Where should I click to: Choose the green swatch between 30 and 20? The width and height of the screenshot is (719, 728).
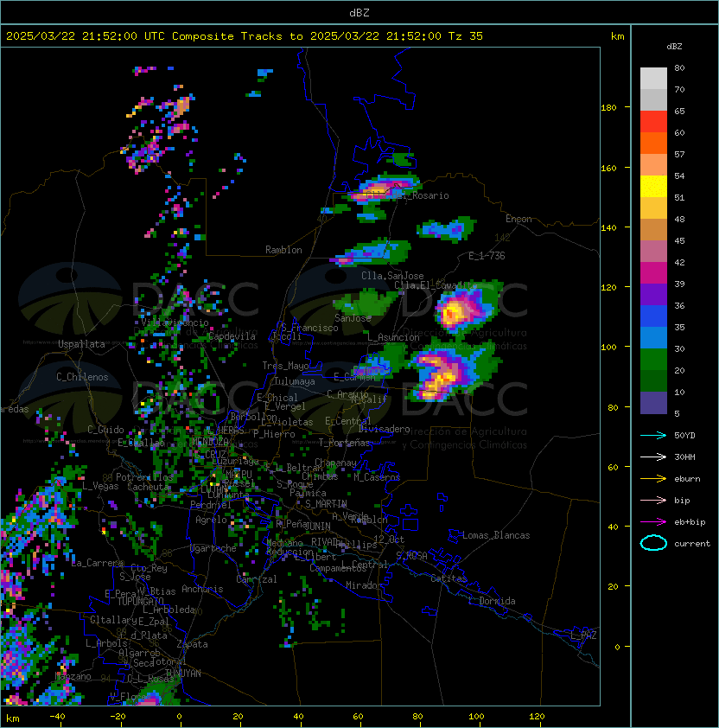(x=653, y=360)
